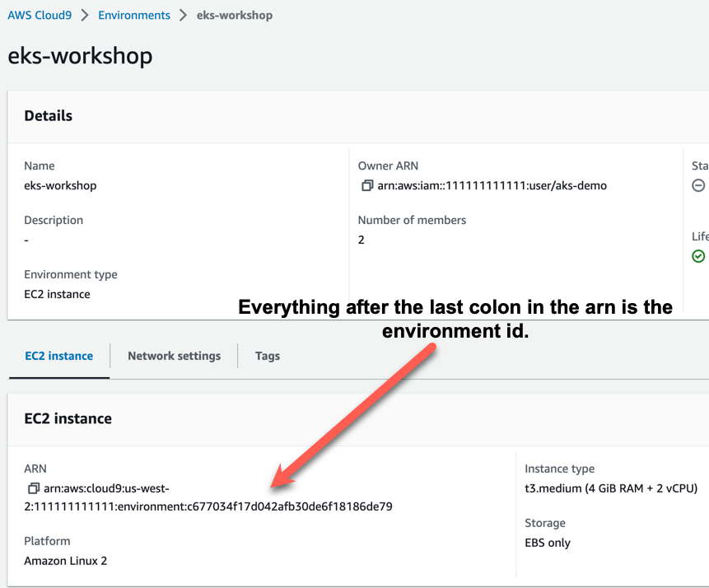This screenshot has height=588, width=709.
Task: Select the environment ARN text ending in 86de79
Action: point(208,497)
